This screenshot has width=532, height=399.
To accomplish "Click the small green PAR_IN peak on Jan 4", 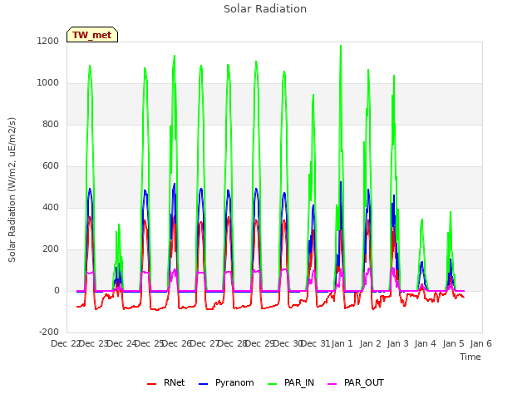I will click(422, 219).
